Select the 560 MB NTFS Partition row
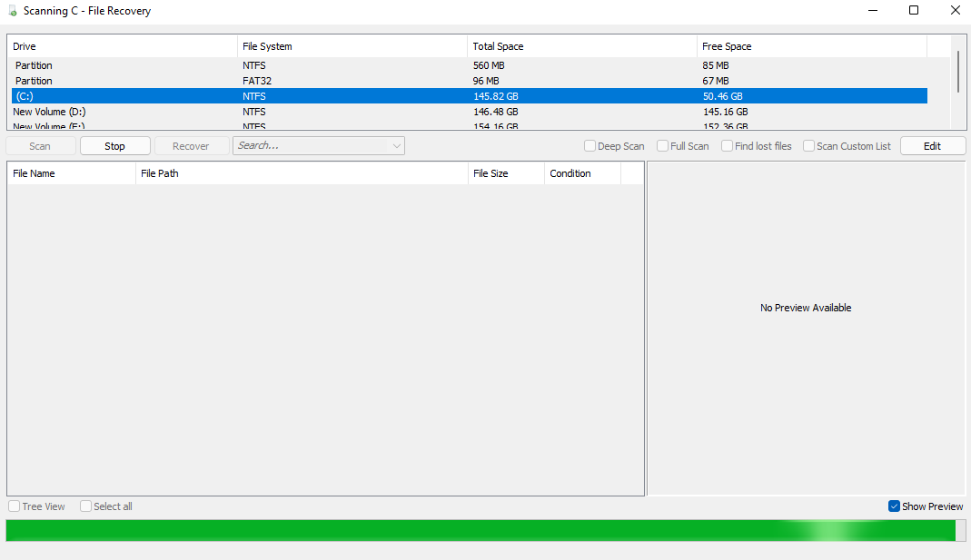Screen dimensions: 971x560 point(470,65)
